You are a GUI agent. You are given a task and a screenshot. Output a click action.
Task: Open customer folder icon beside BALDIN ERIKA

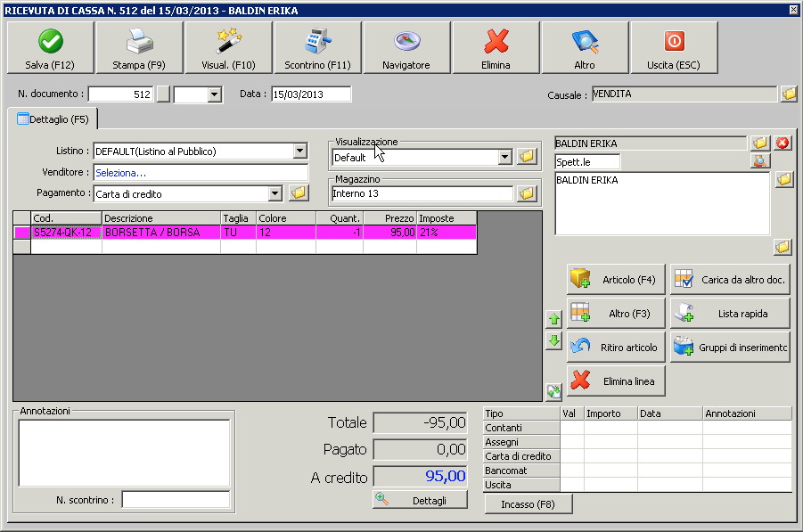[x=760, y=143]
